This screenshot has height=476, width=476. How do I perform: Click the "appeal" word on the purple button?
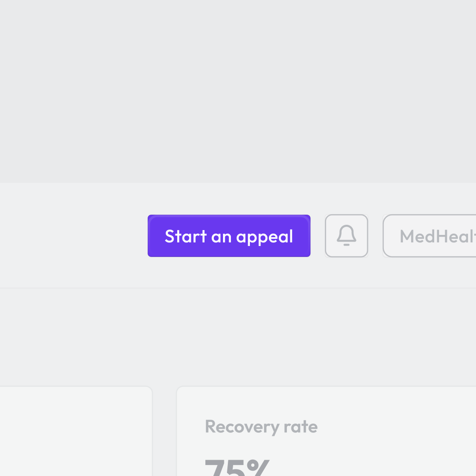click(x=264, y=237)
